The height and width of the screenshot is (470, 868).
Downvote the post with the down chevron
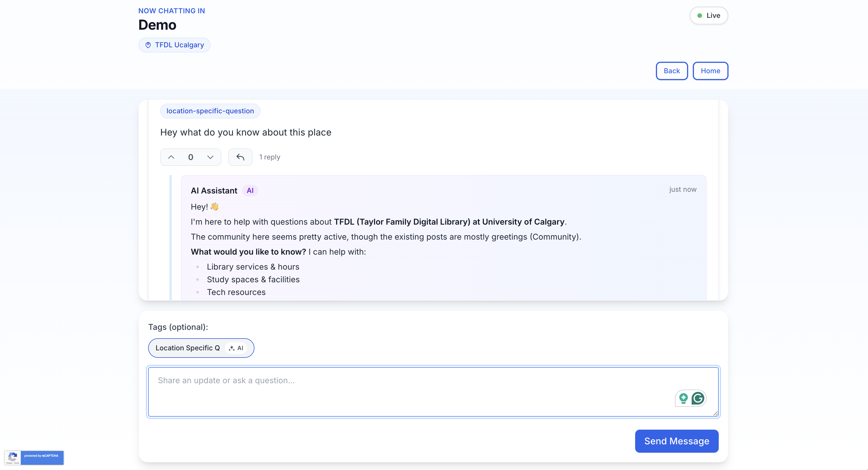pyautogui.click(x=210, y=157)
